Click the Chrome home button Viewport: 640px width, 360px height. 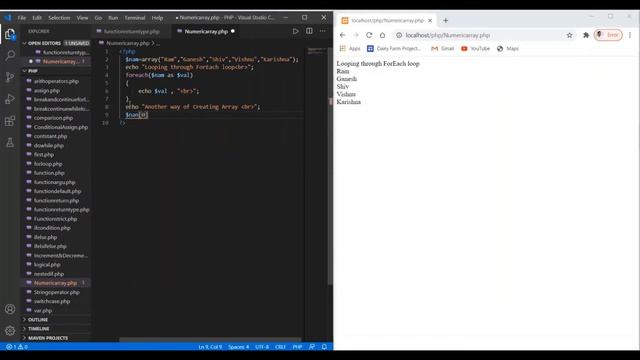click(382, 35)
